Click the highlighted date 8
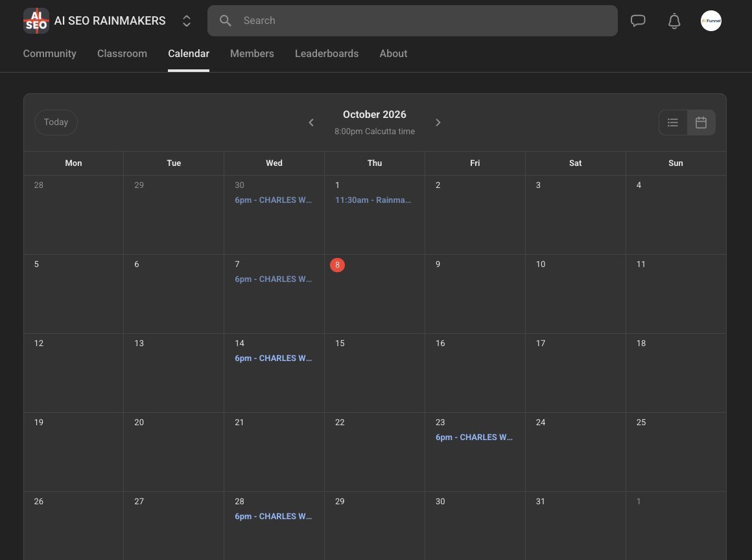 coord(337,264)
